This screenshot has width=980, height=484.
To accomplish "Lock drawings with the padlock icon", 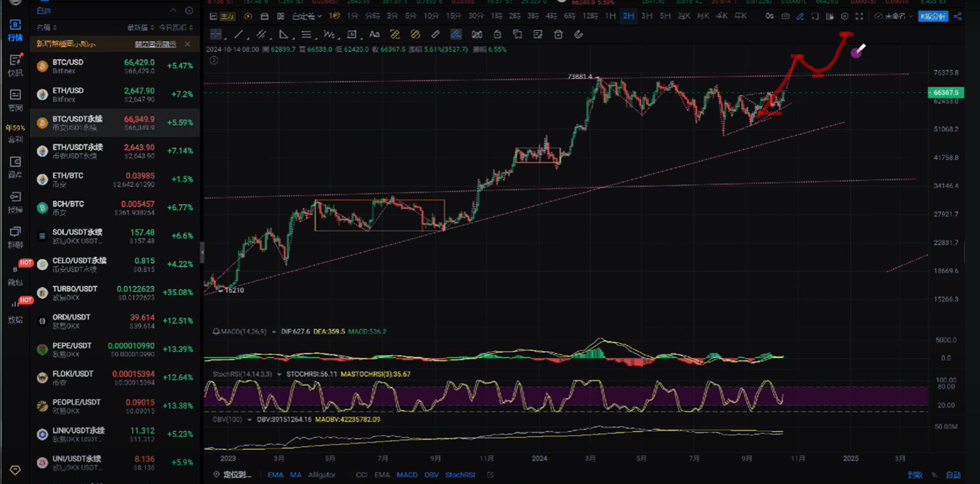I will pos(497,35).
